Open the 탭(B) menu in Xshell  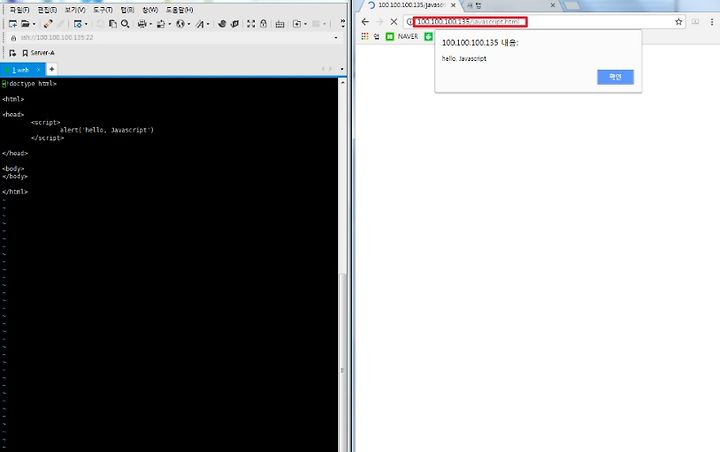tap(127, 10)
